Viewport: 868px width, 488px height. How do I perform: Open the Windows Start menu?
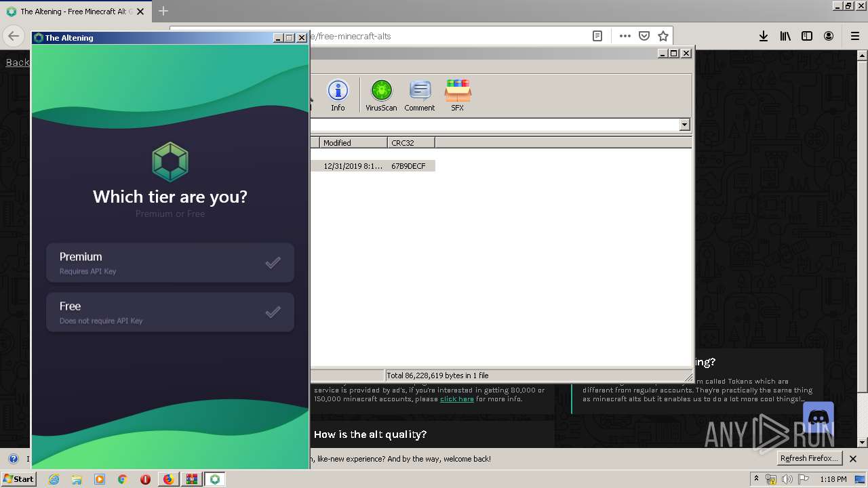[x=19, y=479]
